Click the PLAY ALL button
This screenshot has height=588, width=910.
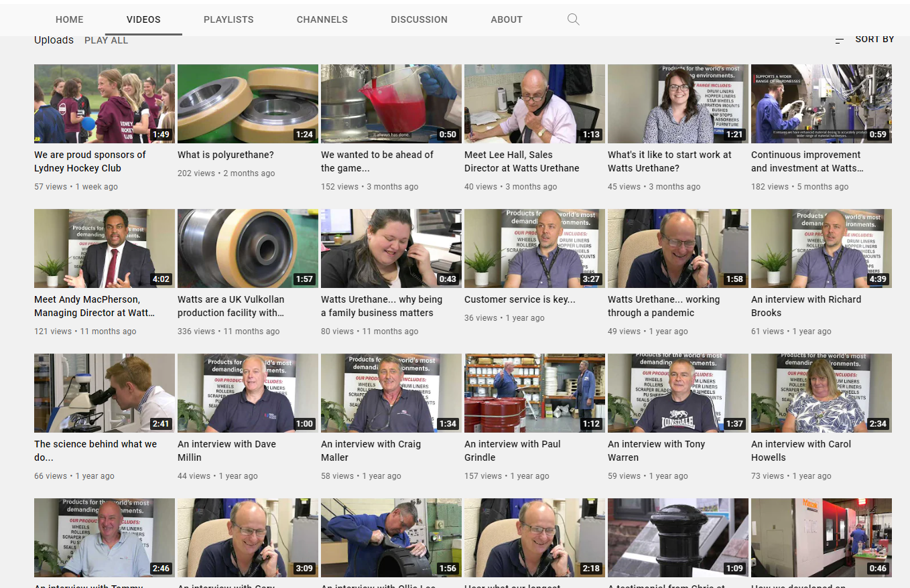coord(106,40)
